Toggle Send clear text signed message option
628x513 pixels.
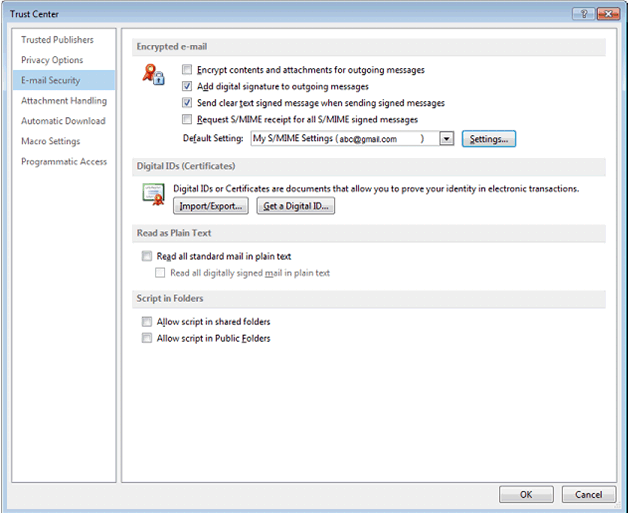(x=188, y=102)
